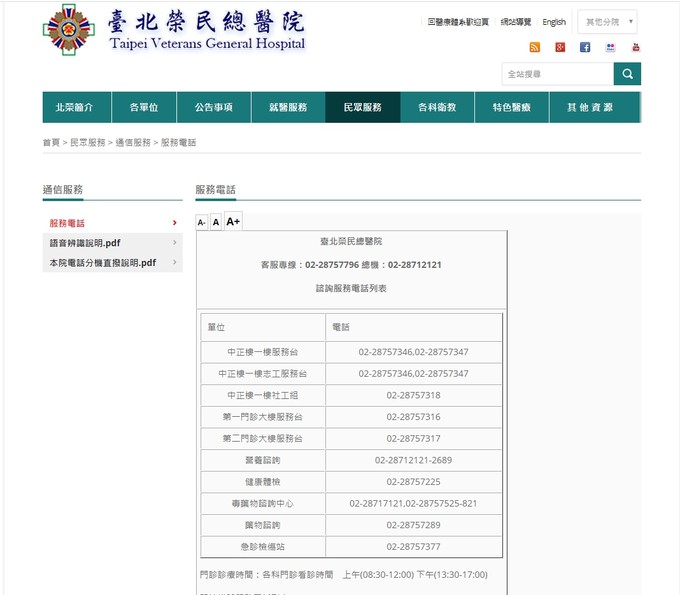Open the YouTube icon
Viewport: 680px width, 595px height.
point(636,47)
